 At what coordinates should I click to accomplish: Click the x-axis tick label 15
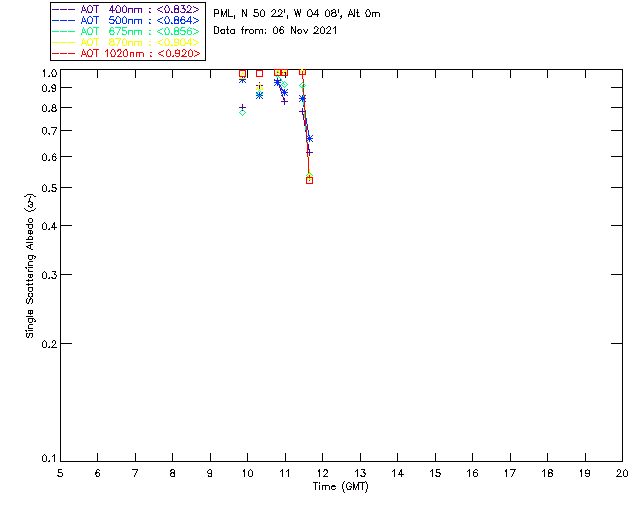coord(435,473)
